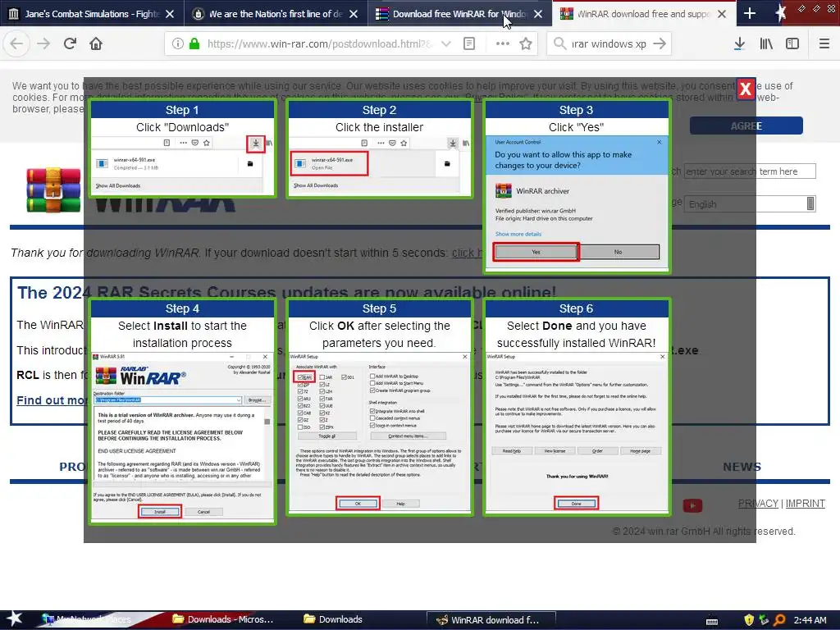Focus the search box containing 'rar windows xp'
The image size is (840, 630).
[609, 44]
